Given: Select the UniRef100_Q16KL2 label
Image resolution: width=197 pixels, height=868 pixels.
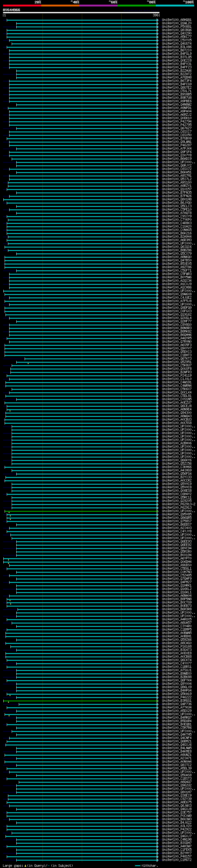Looking at the screenshot, I should (177, 589).
